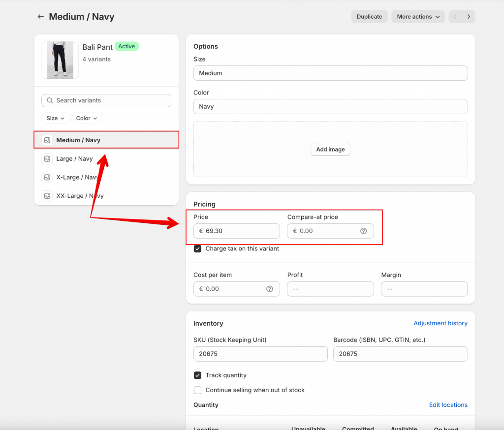Select the XX-Large / Navy variant
Screen dimensions: 504x430
pyautogui.click(x=106, y=196)
